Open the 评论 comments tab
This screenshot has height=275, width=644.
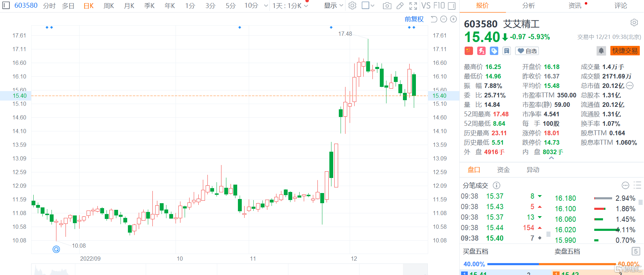tap(621, 6)
